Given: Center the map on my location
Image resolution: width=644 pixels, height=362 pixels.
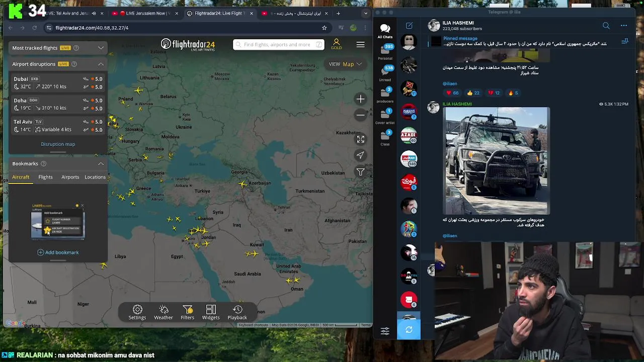Looking at the screenshot, I should coord(360,155).
